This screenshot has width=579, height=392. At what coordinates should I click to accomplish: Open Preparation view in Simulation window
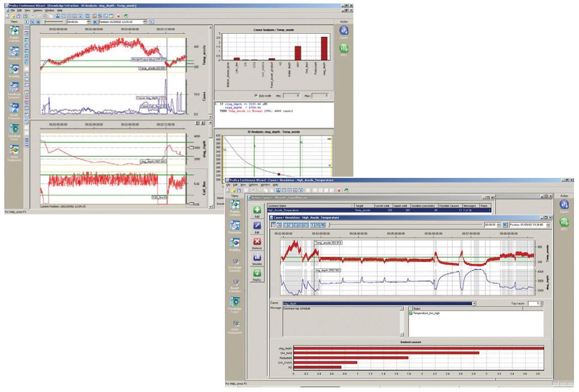coord(235,227)
